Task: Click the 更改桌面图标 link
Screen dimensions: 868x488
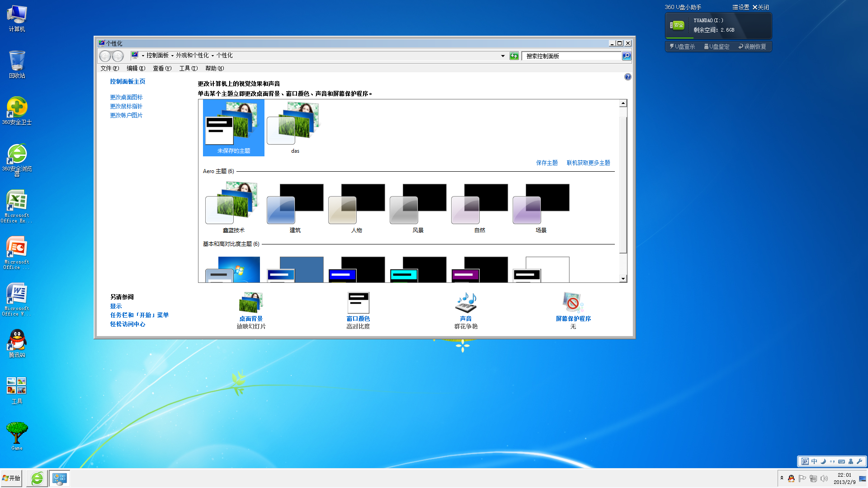Action: pos(126,97)
